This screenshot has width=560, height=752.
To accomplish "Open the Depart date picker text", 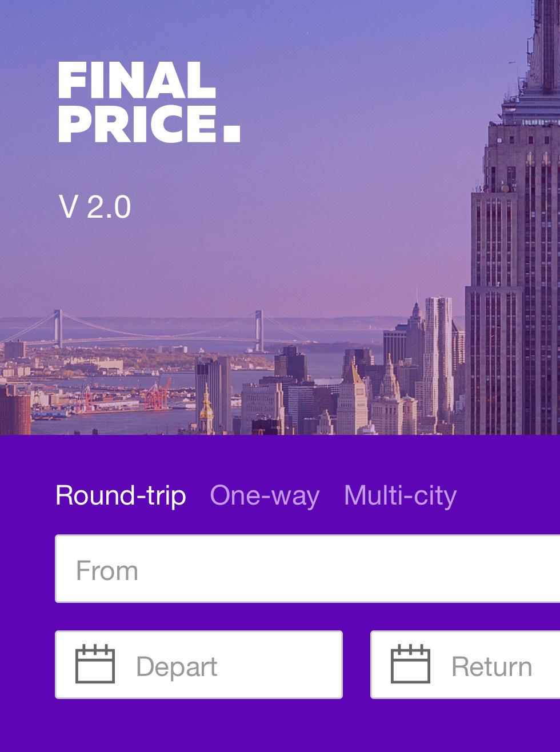I will [177, 666].
